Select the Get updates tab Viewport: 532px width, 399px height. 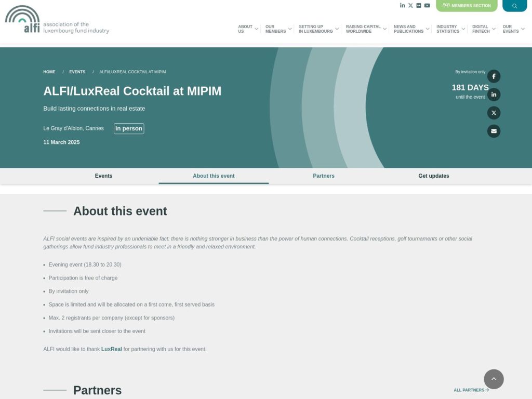coord(434,176)
